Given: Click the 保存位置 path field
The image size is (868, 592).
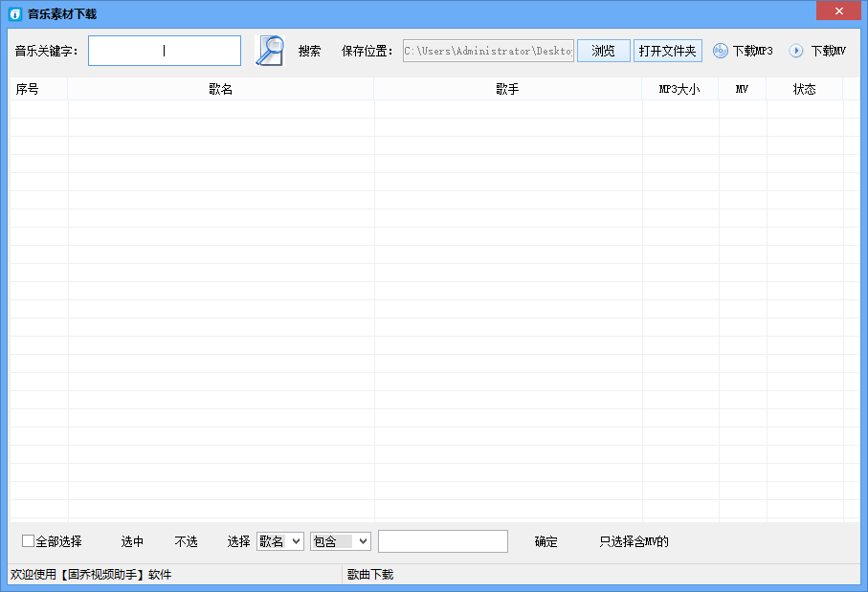Looking at the screenshot, I should (x=488, y=50).
